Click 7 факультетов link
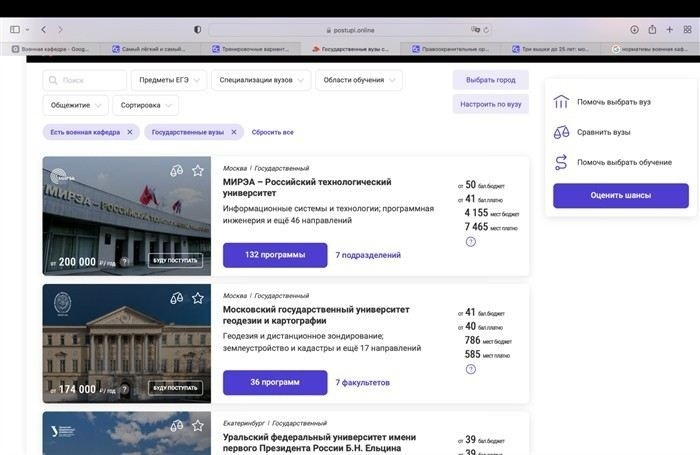This screenshot has height=455, width=700. pos(362,383)
